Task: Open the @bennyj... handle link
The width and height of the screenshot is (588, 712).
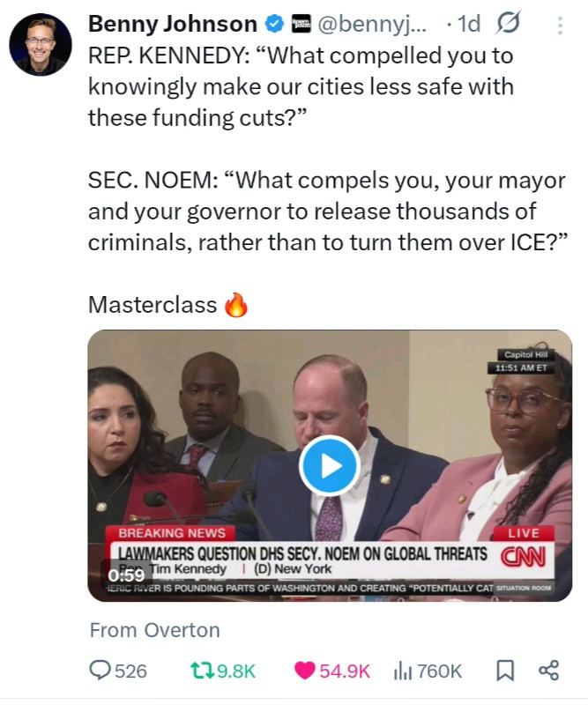Action: tap(372, 24)
